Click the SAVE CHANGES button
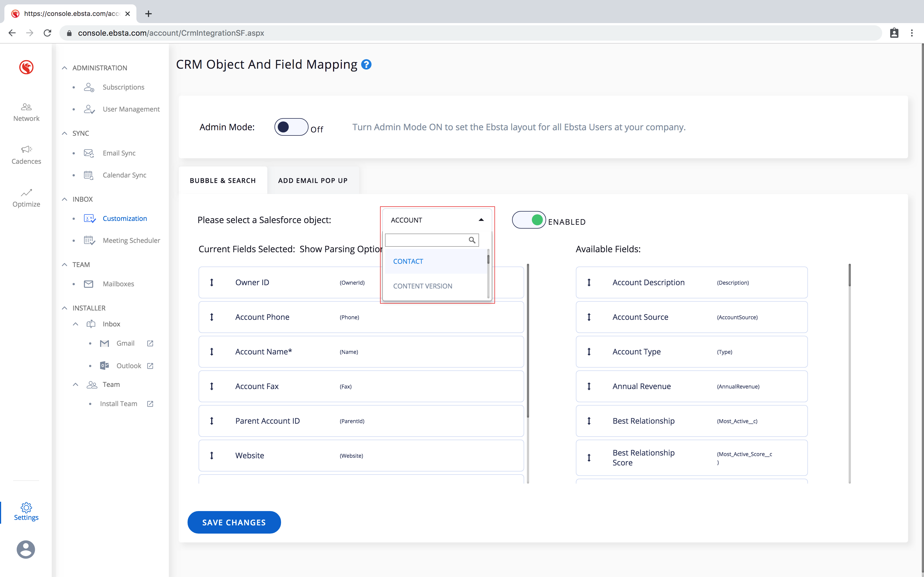924x577 pixels. pos(234,522)
